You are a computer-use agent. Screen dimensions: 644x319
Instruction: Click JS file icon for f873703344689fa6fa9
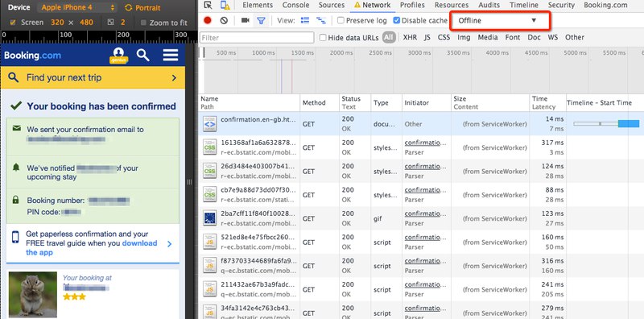[210, 266]
